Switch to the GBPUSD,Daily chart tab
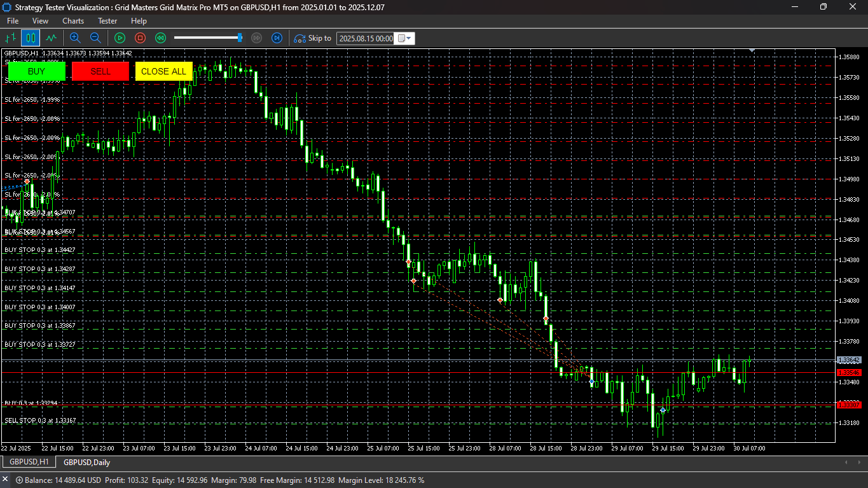Image resolution: width=868 pixels, height=488 pixels. [x=87, y=463]
